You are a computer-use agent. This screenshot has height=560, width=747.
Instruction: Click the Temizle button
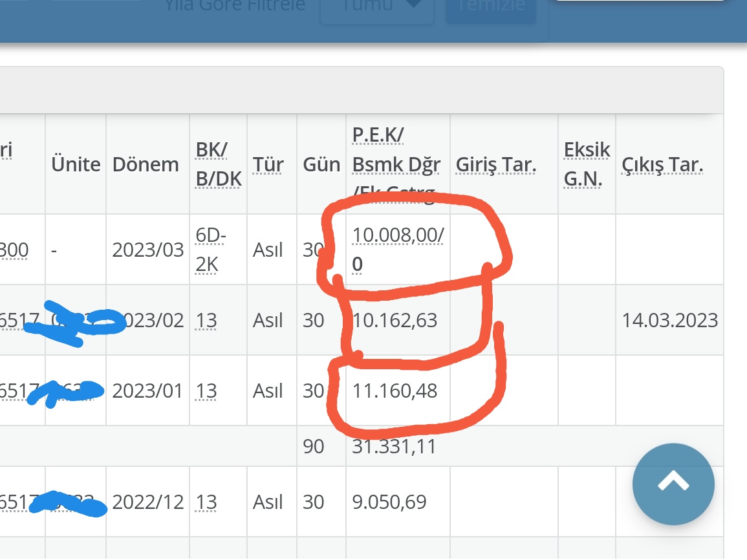coord(491,10)
